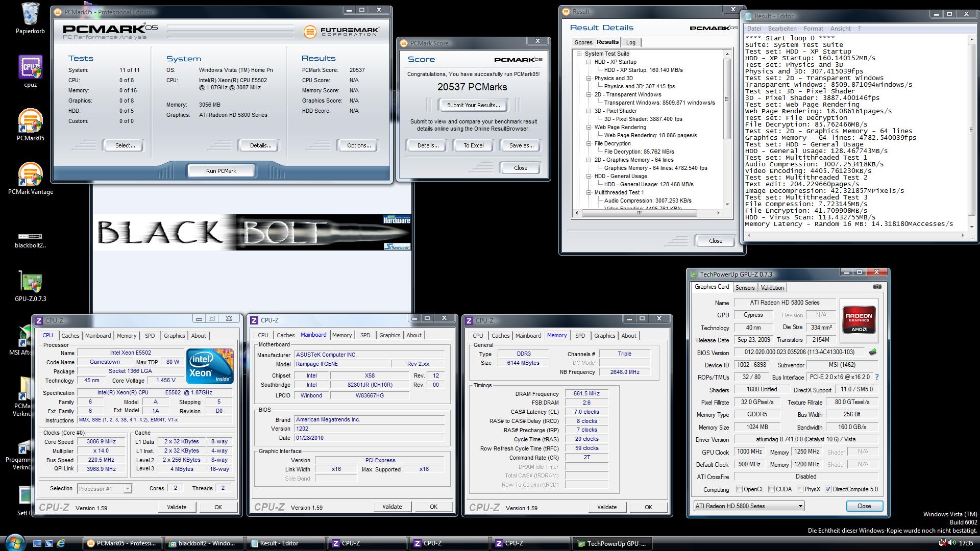The width and height of the screenshot is (980, 551).
Task: Collapse the Web Page Rendering node
Action: pos(589,127)
